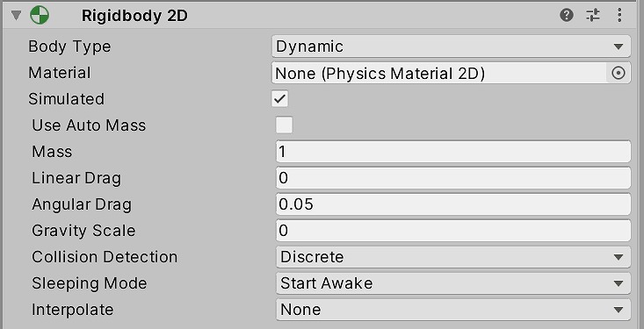Screen dimensions: 644x329
Task: Open Rigidbody 2D help reference icon
Action: click(567, 16)
